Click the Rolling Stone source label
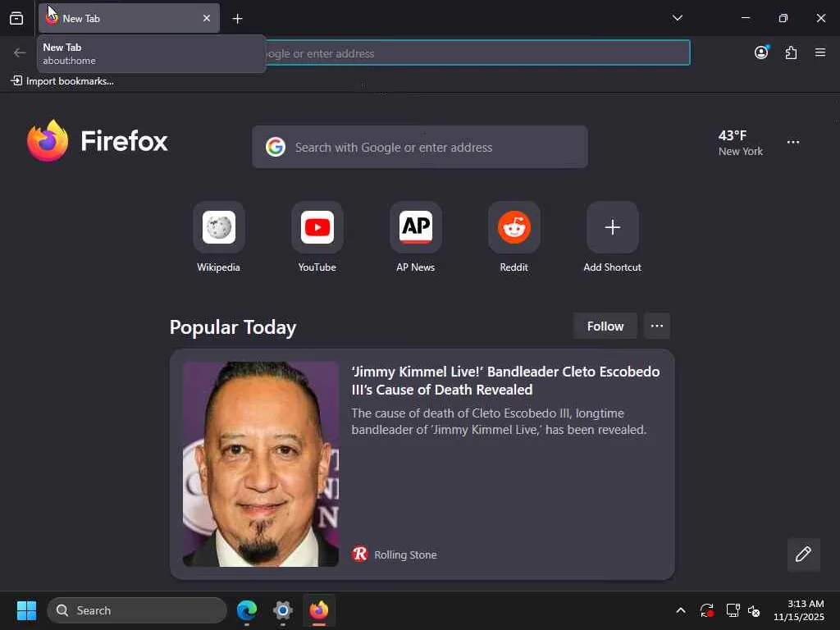840x630 pixels. (405, 555)
